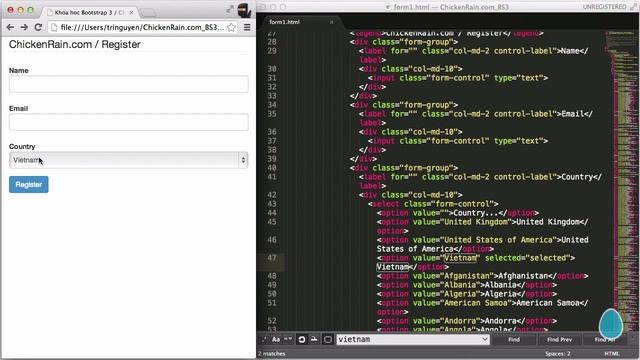The height and width of the screenshot is (360, 640).
Task: Click line number 28 in the gutter
Action: pos(272,42)
